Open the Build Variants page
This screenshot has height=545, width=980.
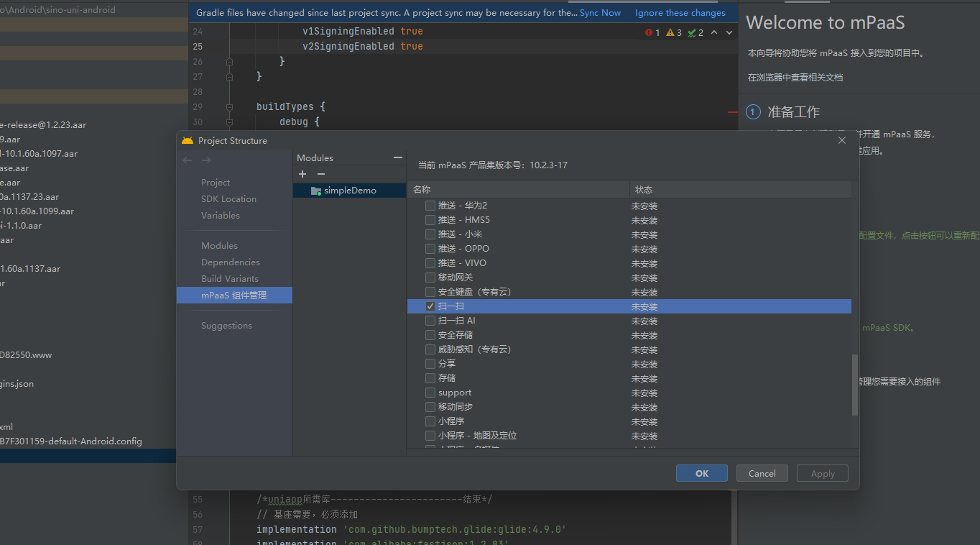(230, 279)
